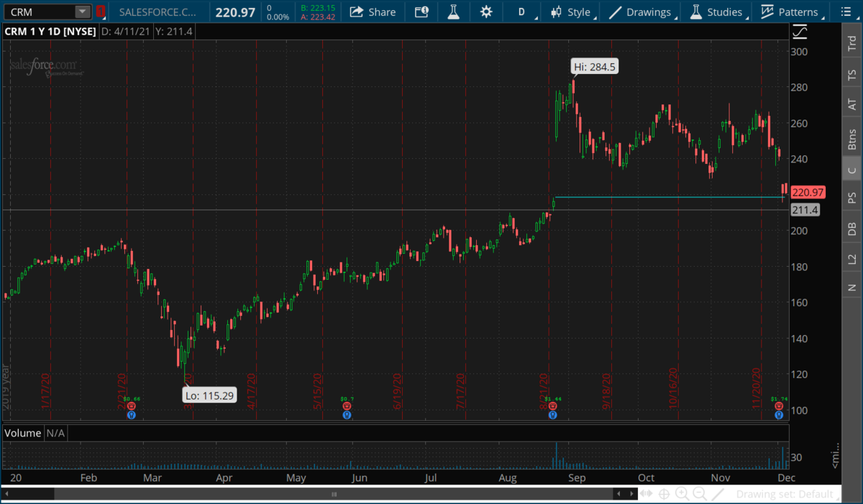Click the crosshair cursor icon
This screenshot has height=504, width=863.
click(x=665, y=494)
